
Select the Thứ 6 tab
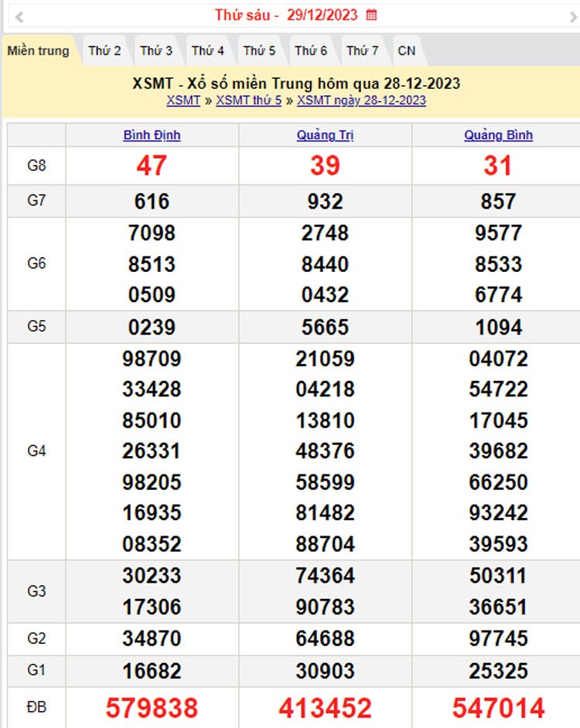click(311, 51)
